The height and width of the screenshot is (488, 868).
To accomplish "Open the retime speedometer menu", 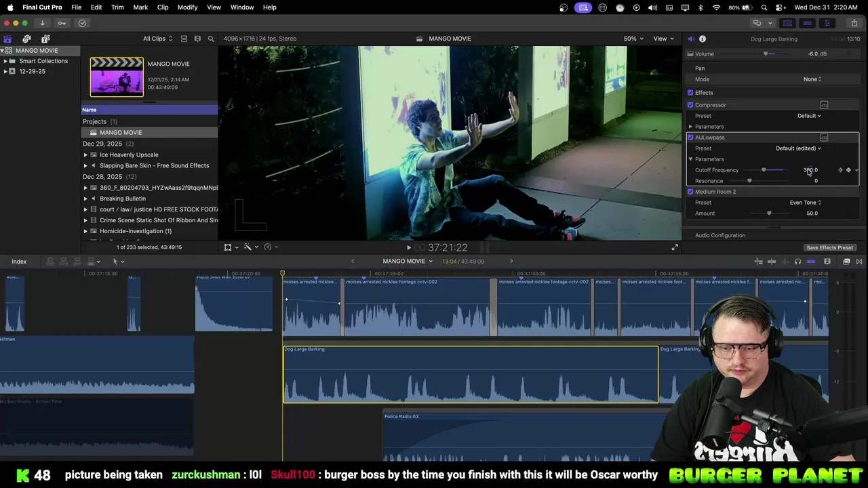I will (270, 247).
